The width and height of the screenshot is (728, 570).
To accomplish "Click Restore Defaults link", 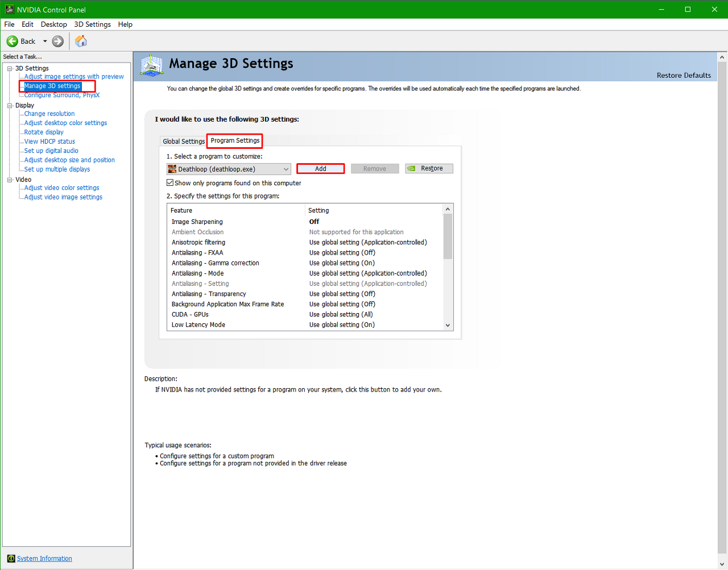I will 684,76.
